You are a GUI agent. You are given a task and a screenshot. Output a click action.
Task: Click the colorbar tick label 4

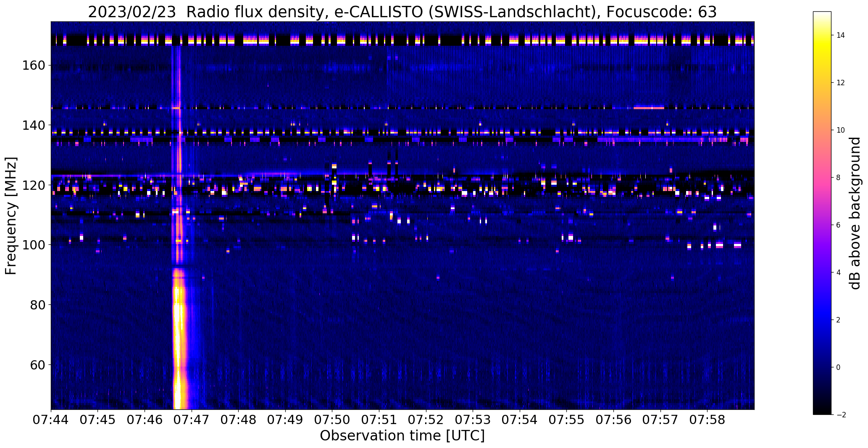coord(839,272)
